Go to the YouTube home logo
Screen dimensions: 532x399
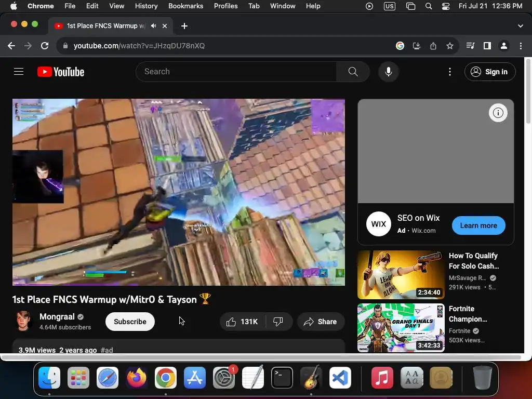pyautogui.click(x=61, y=72)
